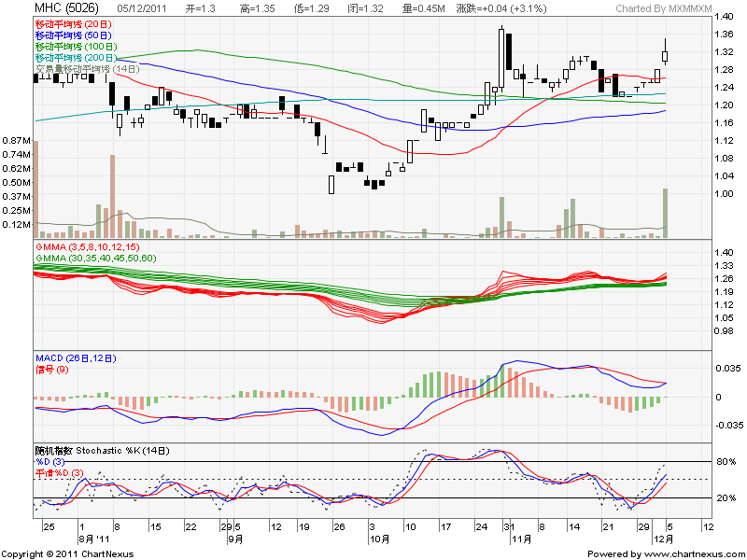This screenshot has height=560, width=747.
Task: Click the Stochastic %K(14日) indicator title
Action: click(x=103, y=450)
